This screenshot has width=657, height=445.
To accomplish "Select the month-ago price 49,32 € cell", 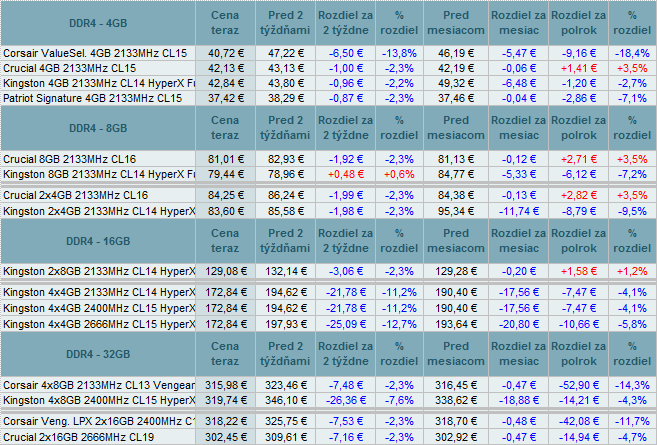I will click(456, 83).
